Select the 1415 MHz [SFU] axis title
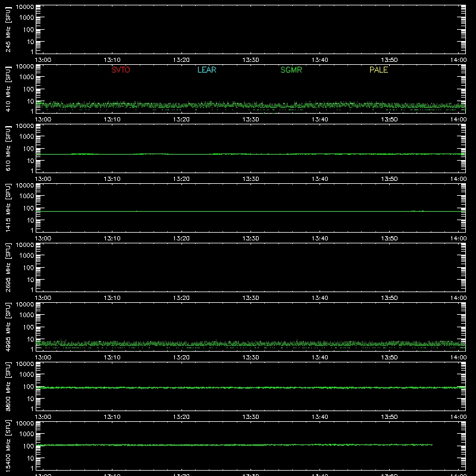This screenshot has height=476, width=476. [8, 208]
